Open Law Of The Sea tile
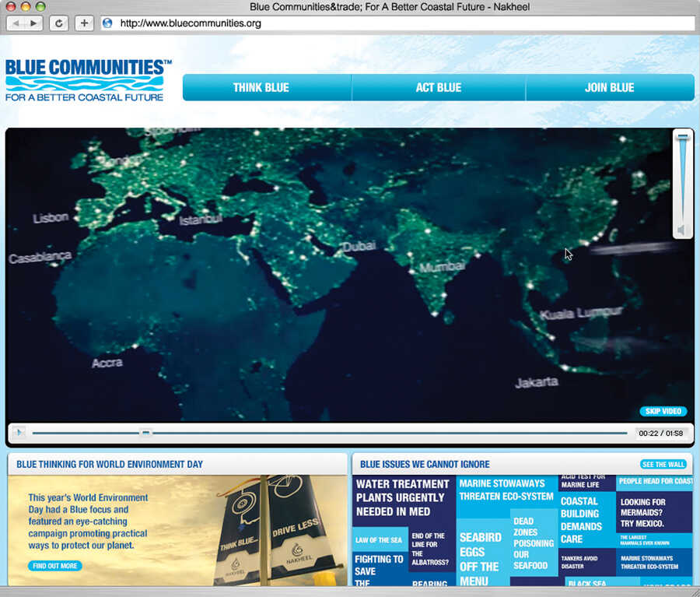 point(380,540)
